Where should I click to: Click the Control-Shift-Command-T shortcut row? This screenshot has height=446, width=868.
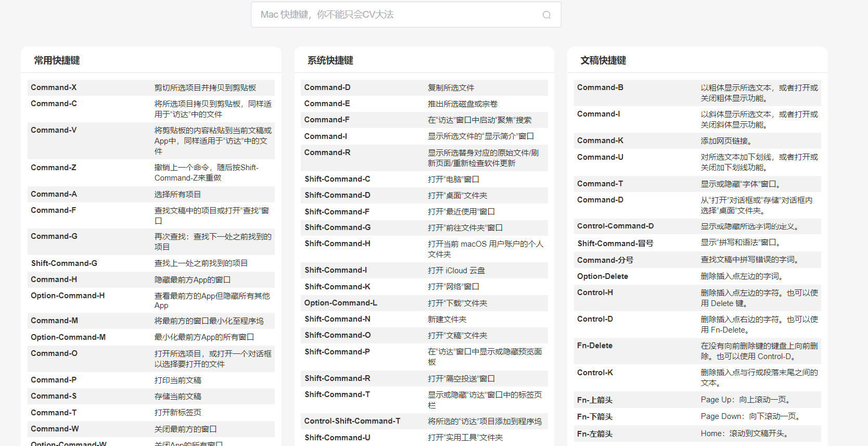click(424, 421)
